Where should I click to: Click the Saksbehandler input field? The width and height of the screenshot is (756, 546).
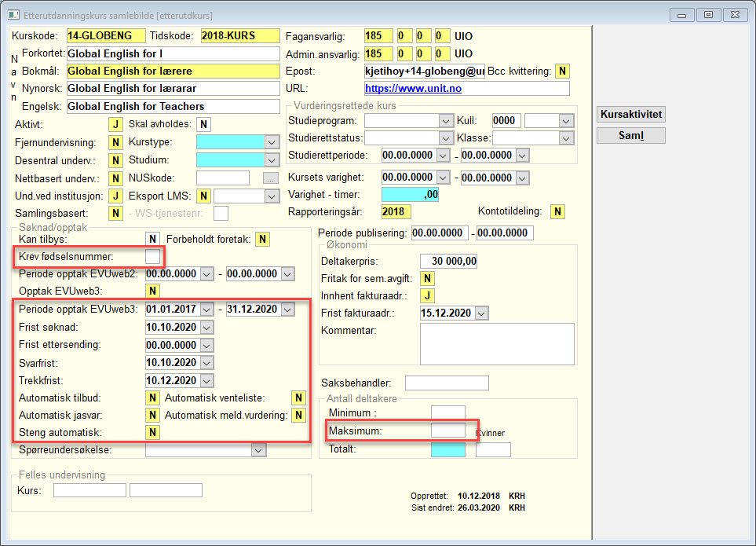coord(447,383)
